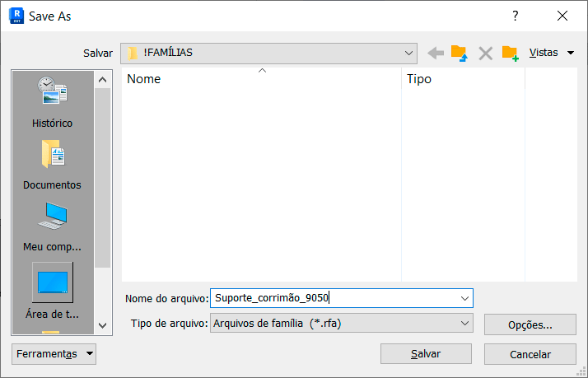
Task: Select Documentos in the places sidebar
Action: pos(53,164)
